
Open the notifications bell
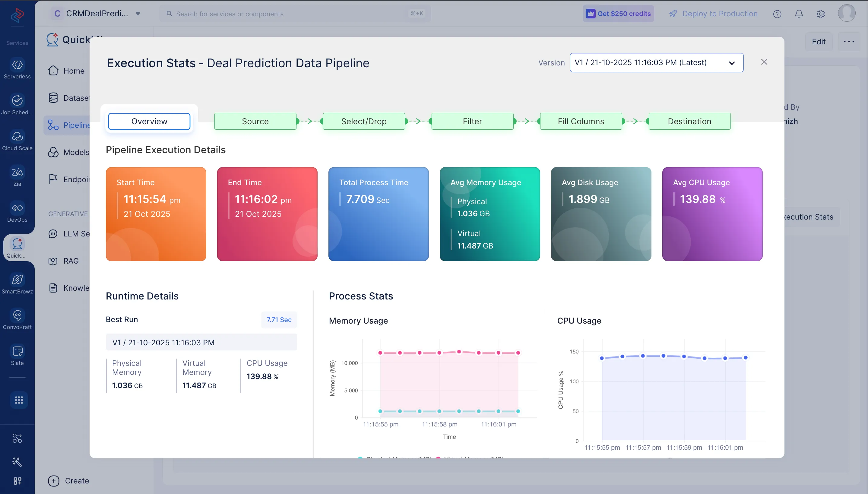pyautogui.click(x=799, y=14)
